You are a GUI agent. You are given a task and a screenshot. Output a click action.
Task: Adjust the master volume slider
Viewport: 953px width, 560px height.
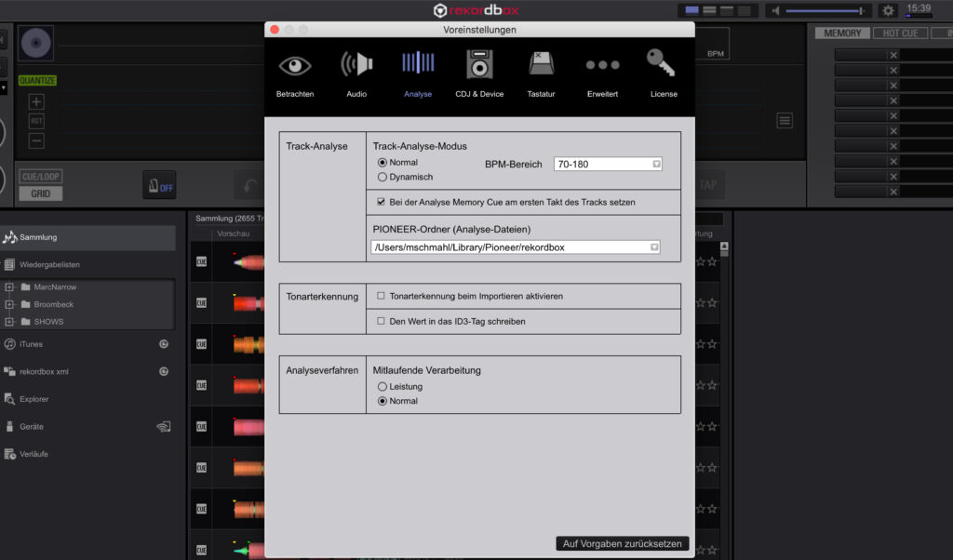[825, 11]
